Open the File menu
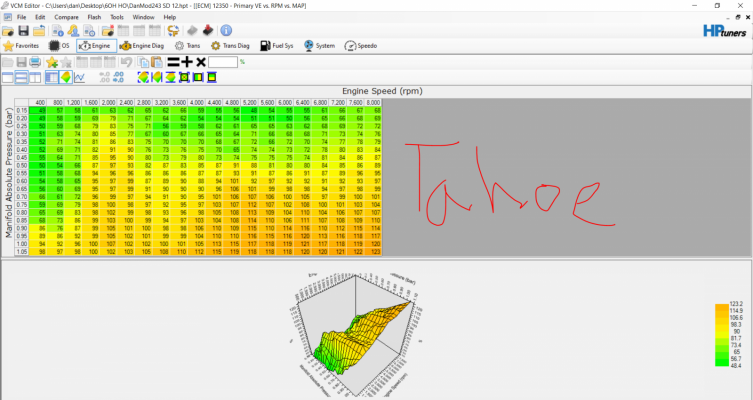The height and width of the screenshot is (400, 753). click(x=22, y=17)
